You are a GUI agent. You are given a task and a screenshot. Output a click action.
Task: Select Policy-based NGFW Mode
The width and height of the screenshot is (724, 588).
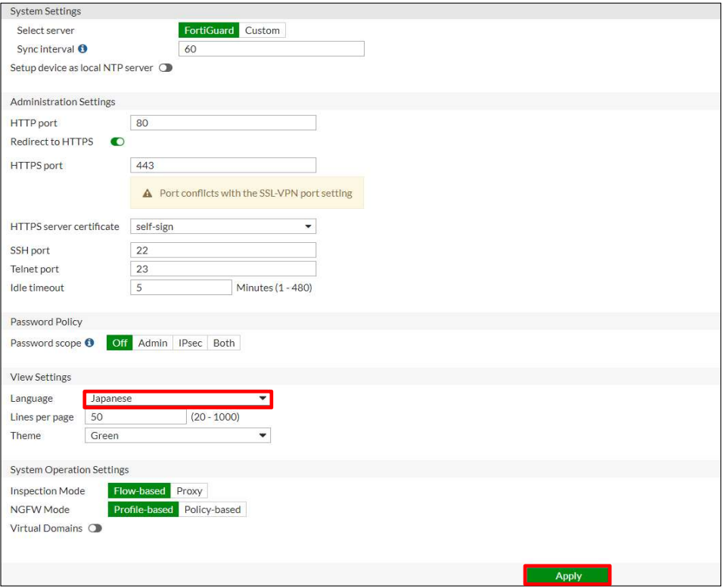pyautogui.click(x=213, y=509)
